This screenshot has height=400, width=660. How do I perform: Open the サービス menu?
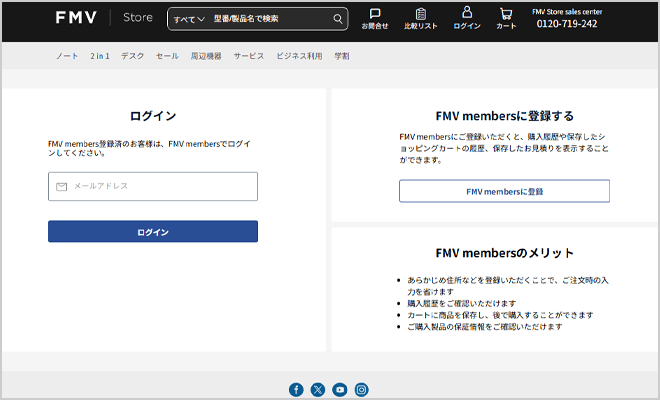tap(249, 56)
